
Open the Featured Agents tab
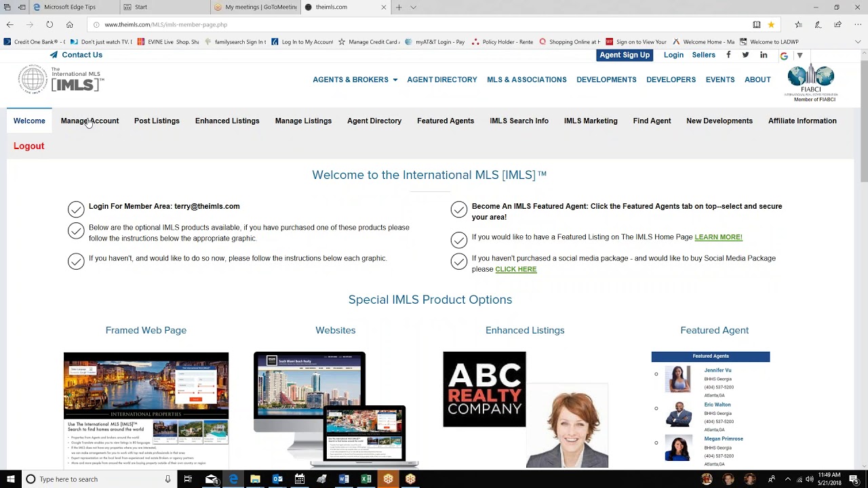pos(446,121)
